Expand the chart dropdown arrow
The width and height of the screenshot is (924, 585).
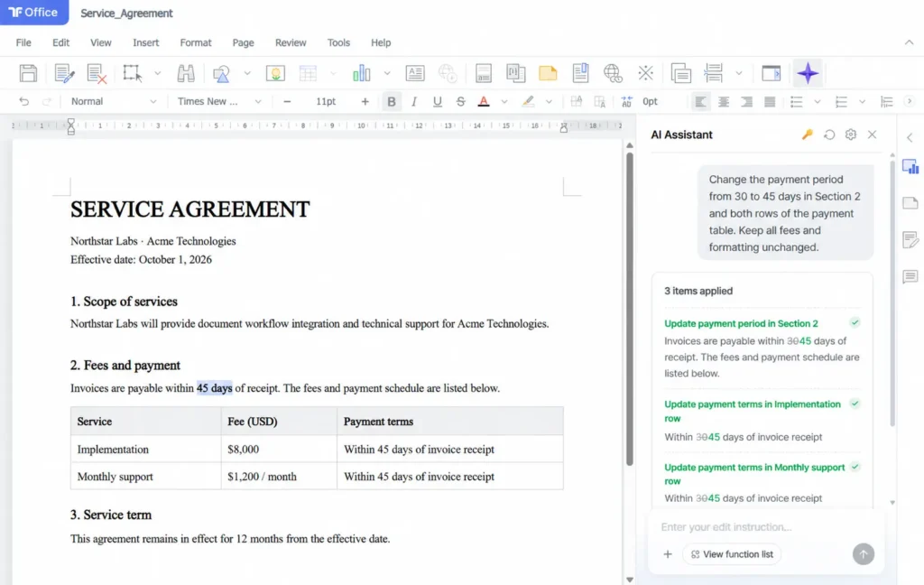[387, 74]
